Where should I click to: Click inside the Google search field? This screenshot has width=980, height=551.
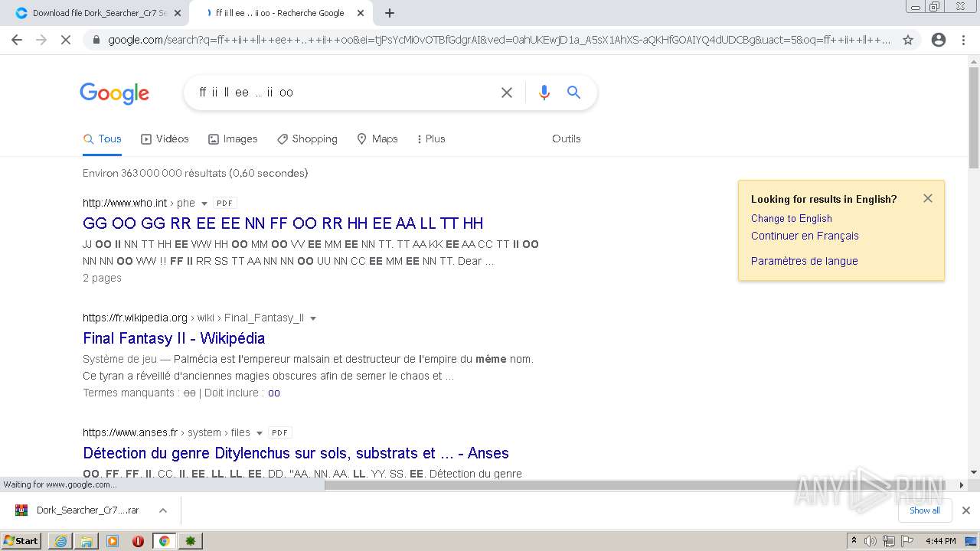[345, 93]
